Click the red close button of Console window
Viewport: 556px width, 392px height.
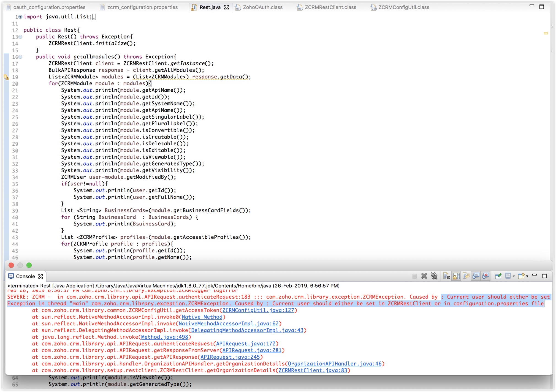tap(11, 265)
